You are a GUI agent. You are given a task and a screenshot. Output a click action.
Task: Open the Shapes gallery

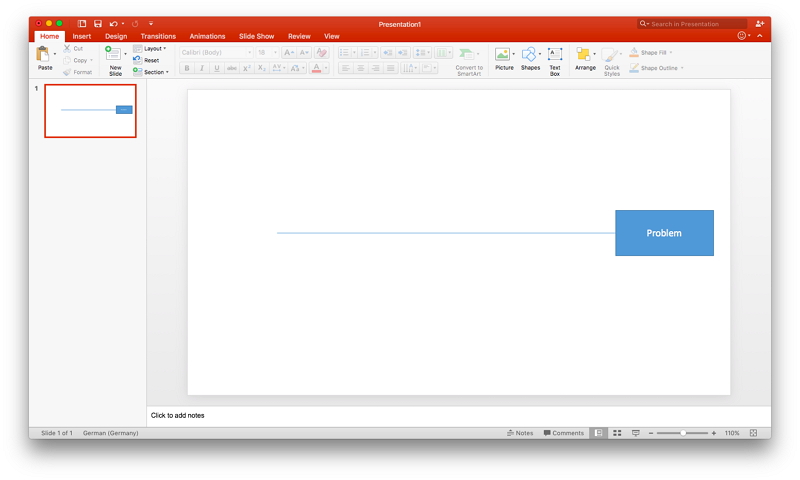point(529,56)
